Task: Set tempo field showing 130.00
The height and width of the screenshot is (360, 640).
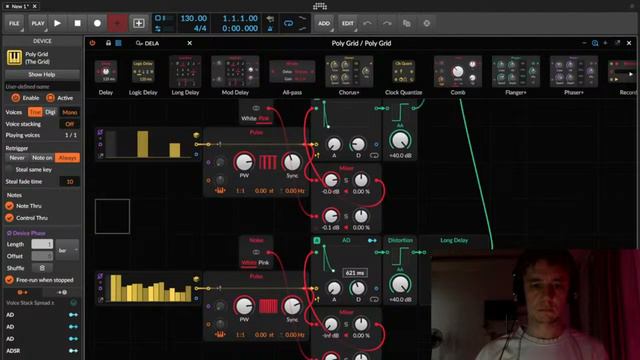Action: [193, 18]
